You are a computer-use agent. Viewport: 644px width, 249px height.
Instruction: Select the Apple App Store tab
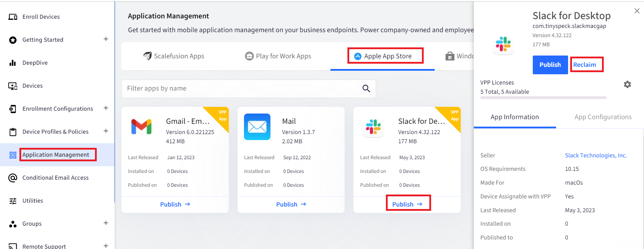383,56
